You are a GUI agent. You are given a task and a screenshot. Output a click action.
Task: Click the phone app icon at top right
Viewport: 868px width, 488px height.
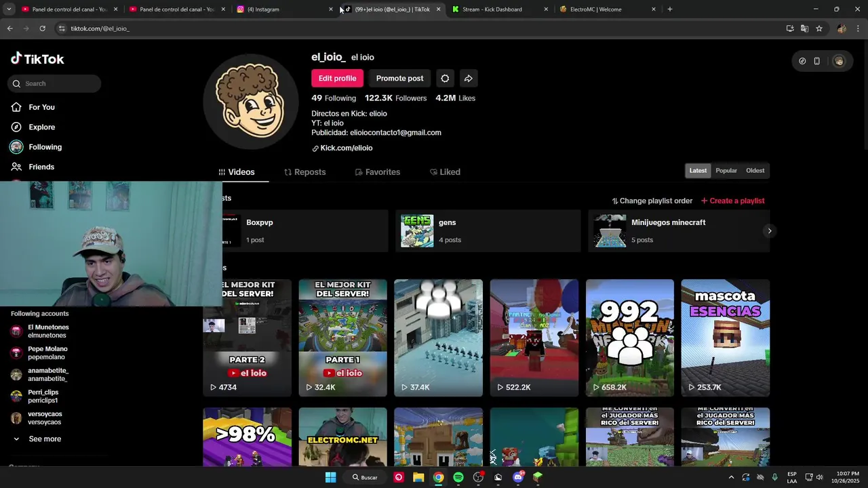click(817, 61)
